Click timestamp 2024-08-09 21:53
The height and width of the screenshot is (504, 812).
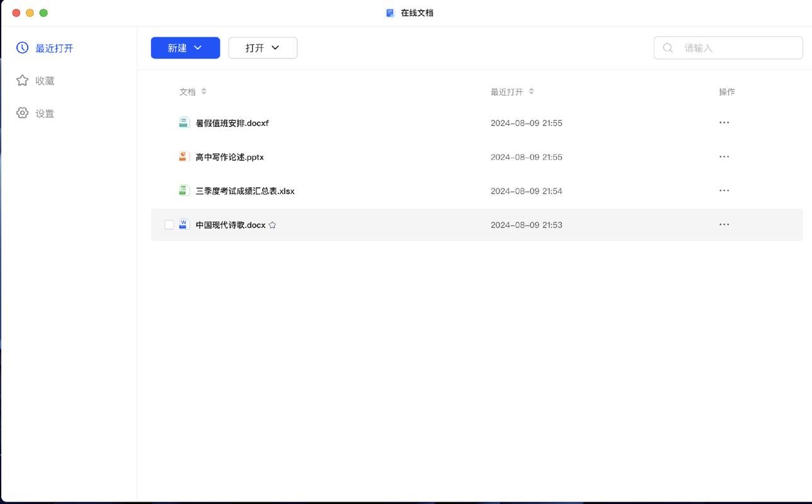[x=527, y=225]
